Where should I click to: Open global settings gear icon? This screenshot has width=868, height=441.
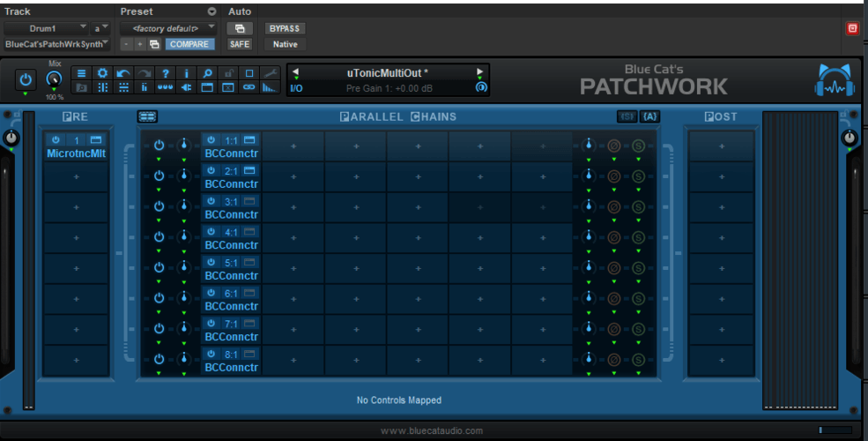(102, 73)
